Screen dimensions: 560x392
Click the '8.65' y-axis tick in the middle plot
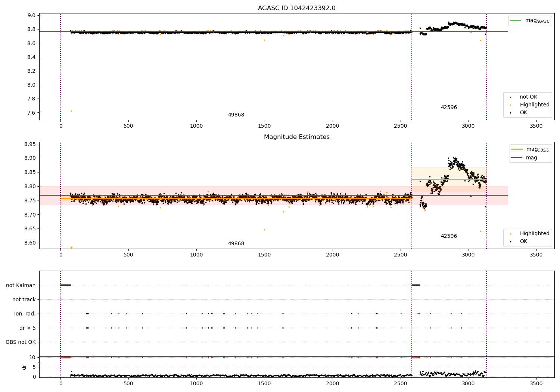coord(30,229)
